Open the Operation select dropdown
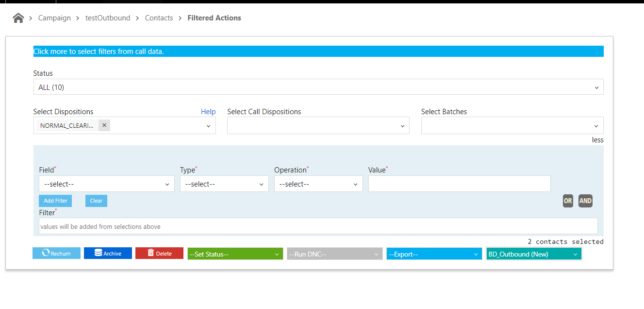The height and width of the screenshot is (309, 644). point(318,184)
